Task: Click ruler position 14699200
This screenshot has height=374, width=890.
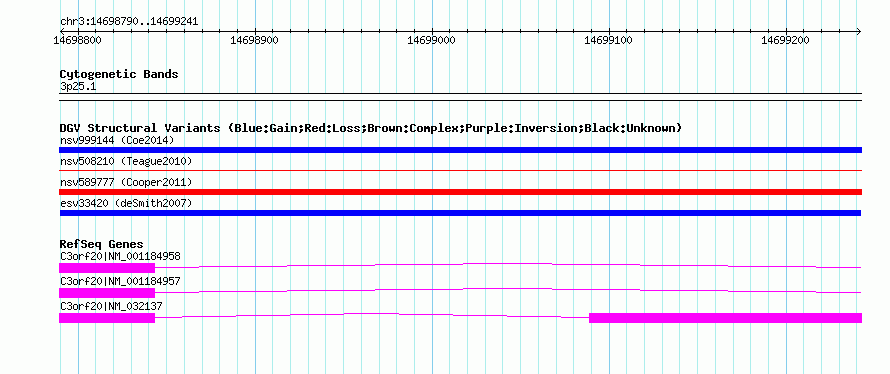Action: [786, 41]
